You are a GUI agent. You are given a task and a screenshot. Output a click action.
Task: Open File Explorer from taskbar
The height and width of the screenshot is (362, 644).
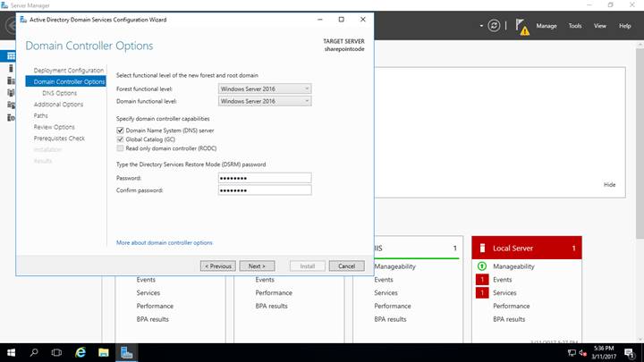[104, 352]
